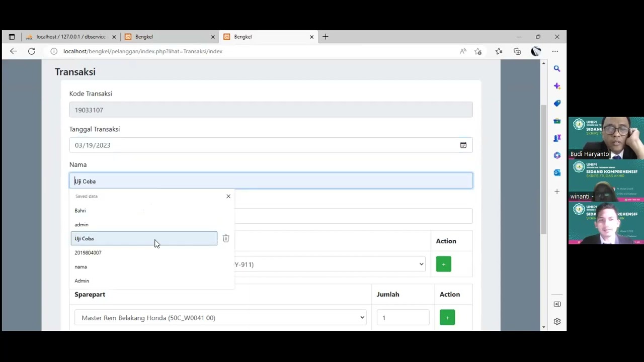Close the localhost dbservice tab
The image size is (644, 362).
pos(114,37)
